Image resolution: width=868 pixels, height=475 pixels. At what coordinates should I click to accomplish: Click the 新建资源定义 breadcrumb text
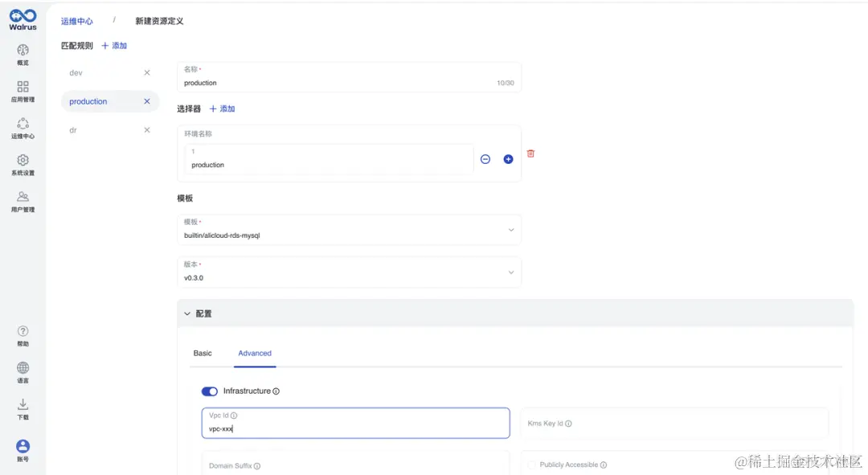coord(159,21)
